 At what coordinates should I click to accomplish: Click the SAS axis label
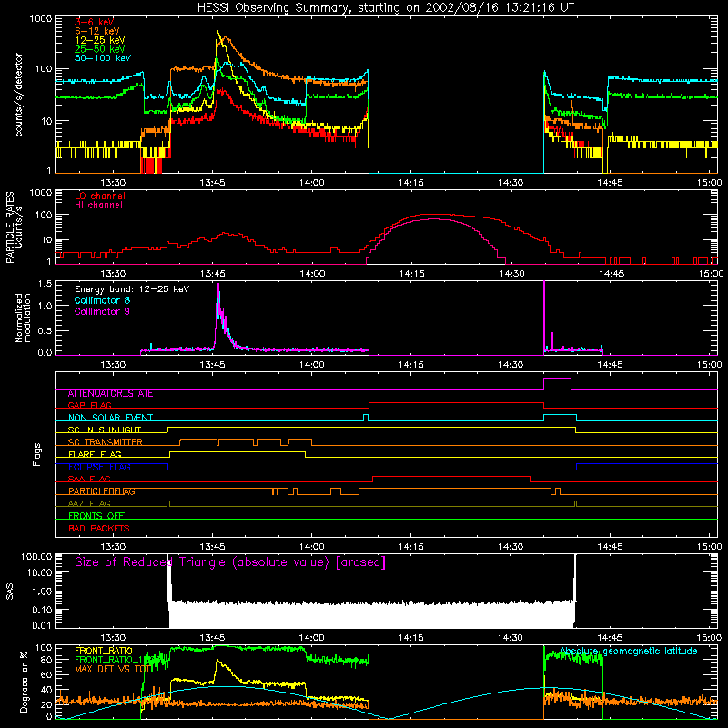(10, 591)
